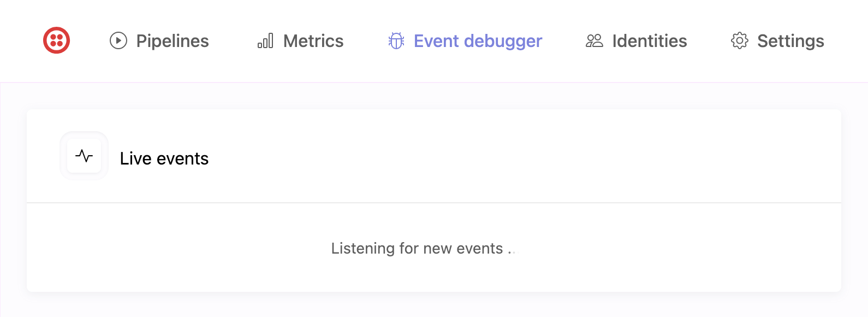Click the Listening for new events text
The image size is (868, 317).
pyautogui.click(x=423, y=248)
